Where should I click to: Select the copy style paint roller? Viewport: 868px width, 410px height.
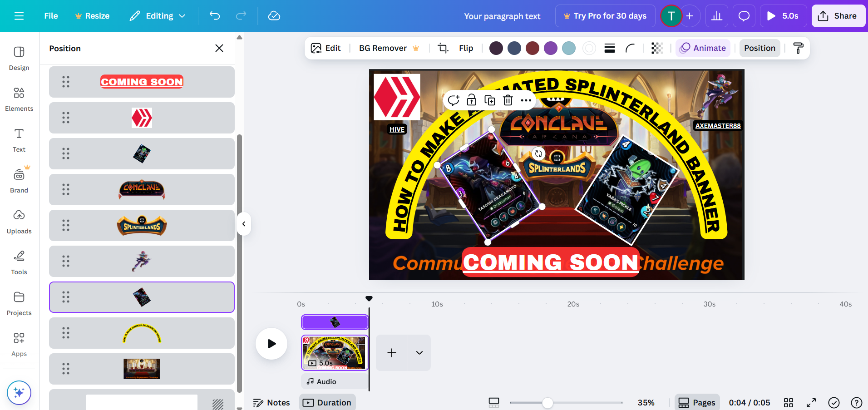click(798, 48)
